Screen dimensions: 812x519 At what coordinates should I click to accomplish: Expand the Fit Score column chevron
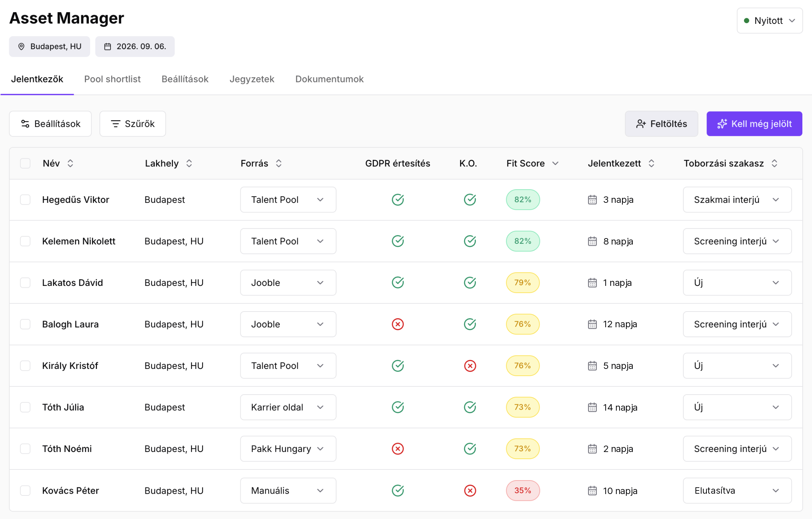point(555,163)
